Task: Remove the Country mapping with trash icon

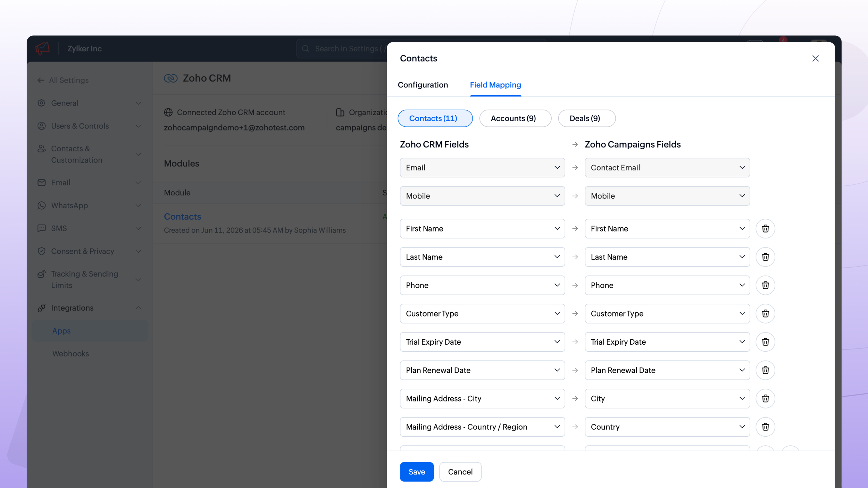Action: tap(765, 427)
